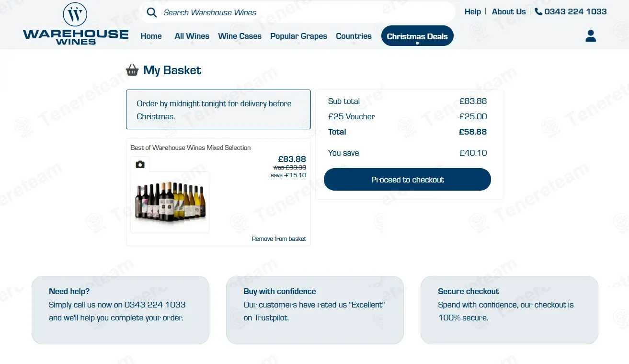Select the Countries menu item

tap(354, 36)
